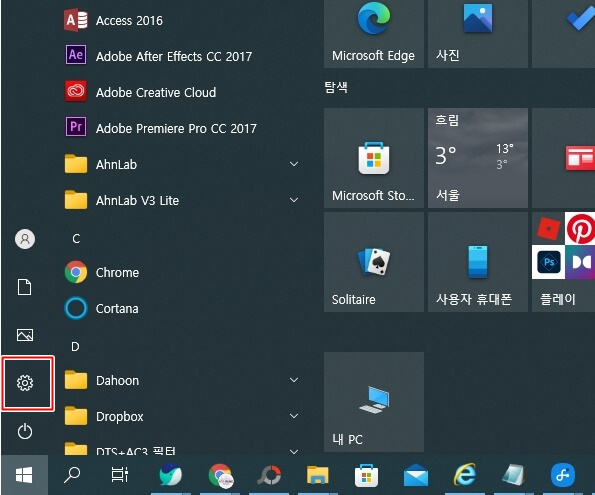The height and width of the screenshot is (495, 595).
Task: Open Task View on the taskbar
Action: pyautogui.click(x=120, y=475)
